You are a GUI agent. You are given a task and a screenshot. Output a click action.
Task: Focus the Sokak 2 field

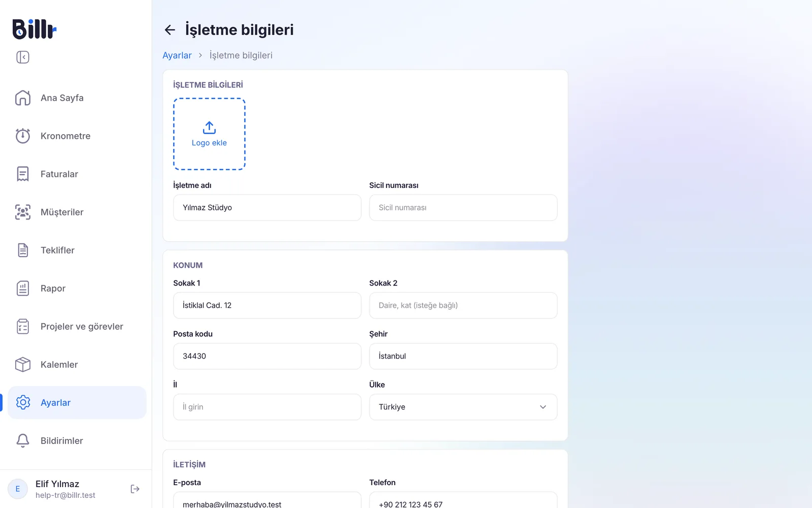point(463,305)
